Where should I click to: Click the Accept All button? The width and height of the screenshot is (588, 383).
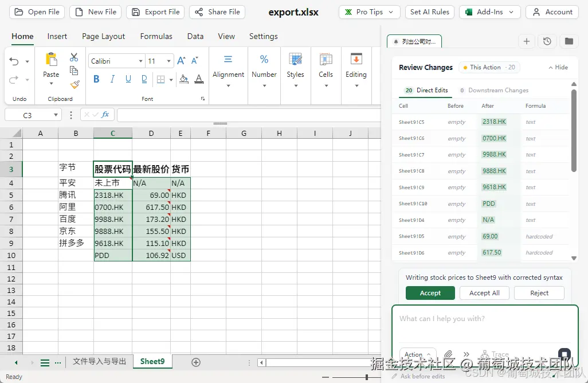[484, 293]
